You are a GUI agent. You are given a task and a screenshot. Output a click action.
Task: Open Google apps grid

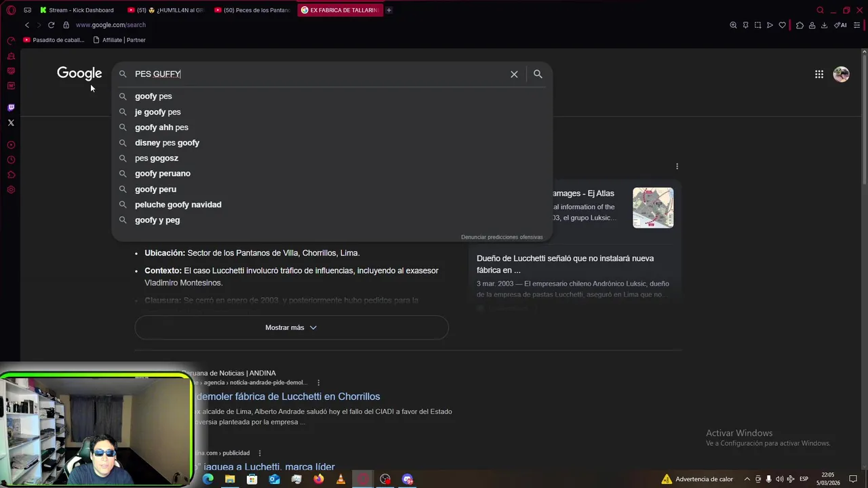click(x=819, y=74)
